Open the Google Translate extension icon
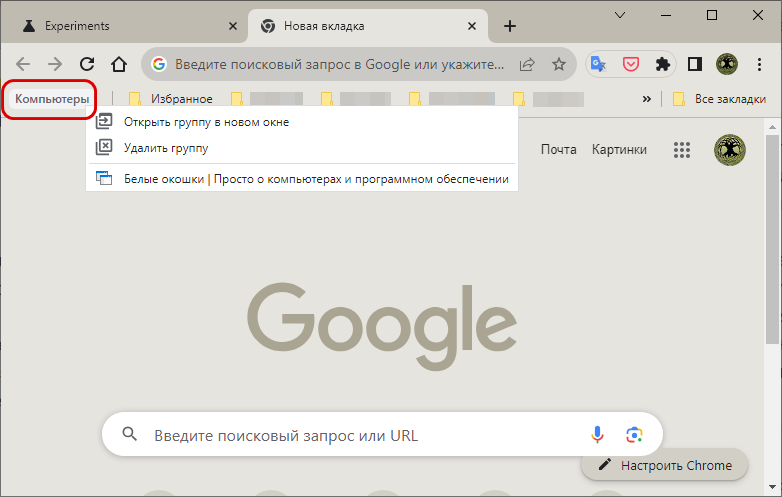 point(598,64)
